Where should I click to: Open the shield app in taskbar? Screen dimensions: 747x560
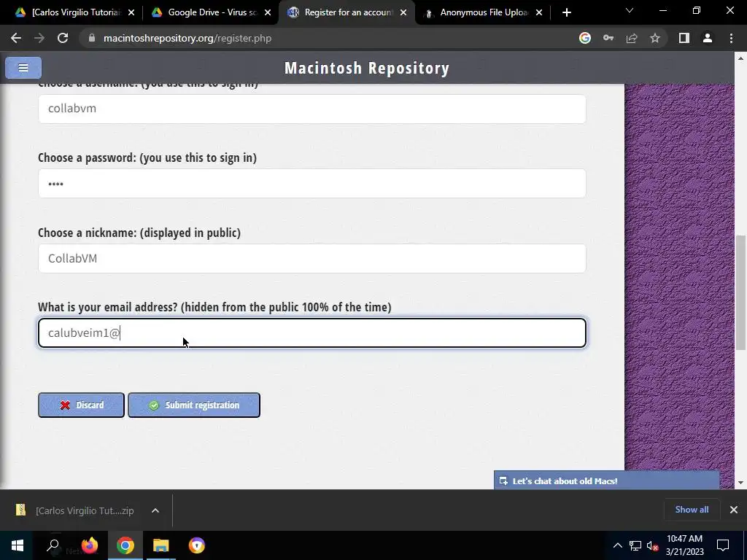coord(197,545)
